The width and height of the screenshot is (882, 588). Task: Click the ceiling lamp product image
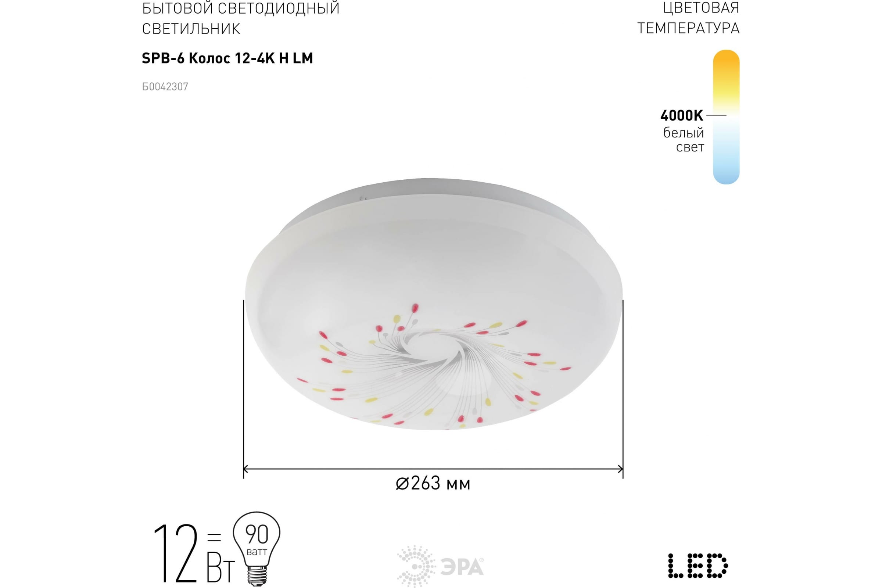[434, 304]
